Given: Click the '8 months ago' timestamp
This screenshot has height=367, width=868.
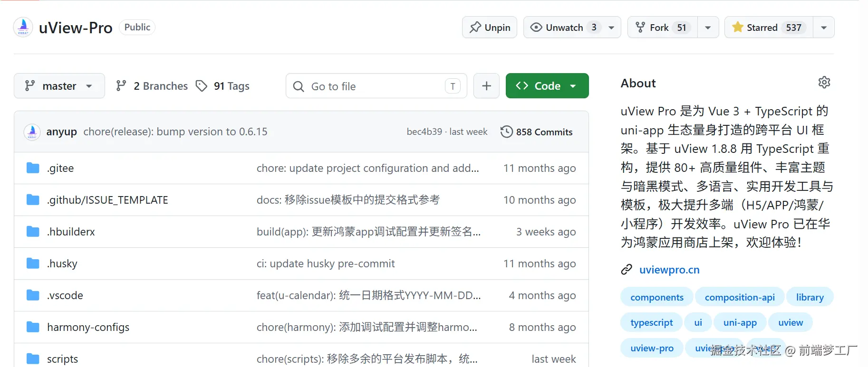Looking at the screenshot, I should [542, 327].
